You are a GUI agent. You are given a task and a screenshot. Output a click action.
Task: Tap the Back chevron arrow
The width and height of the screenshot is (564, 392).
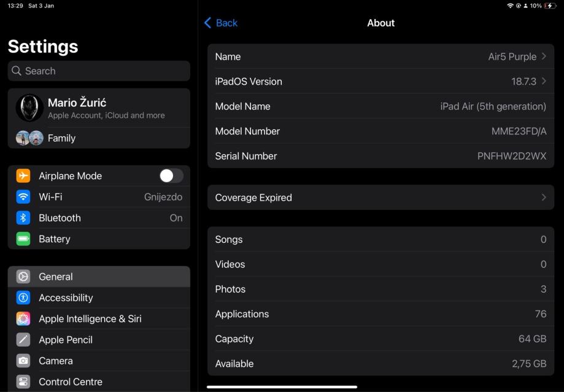[207, 23]
